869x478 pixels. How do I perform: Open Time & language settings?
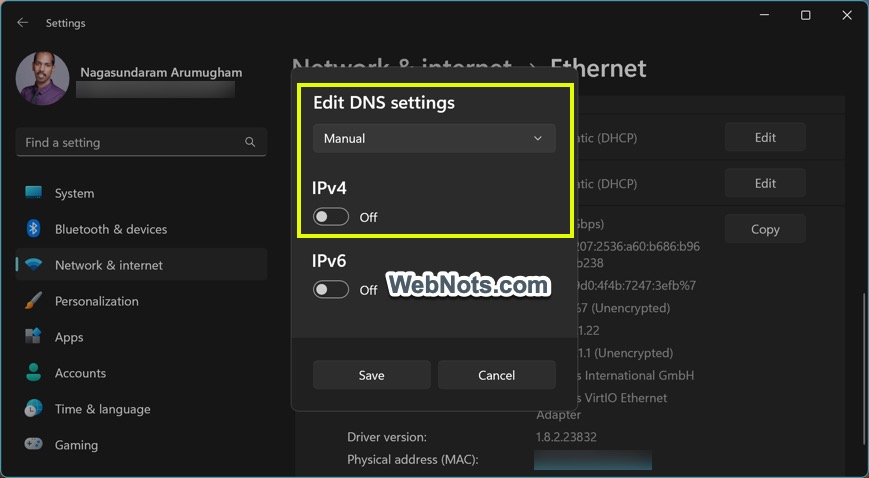141,409
